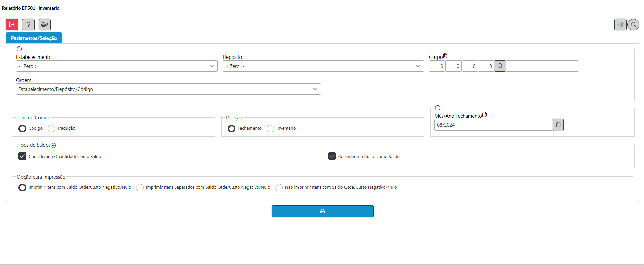Click the red exit icon

pos(12,25)
